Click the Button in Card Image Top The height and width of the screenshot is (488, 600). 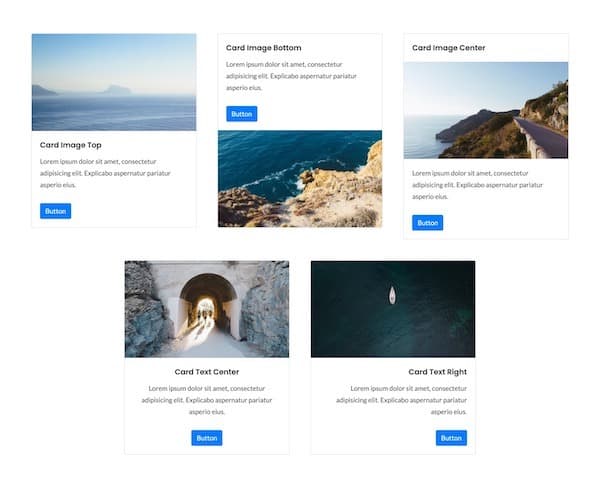pos(55,211)
